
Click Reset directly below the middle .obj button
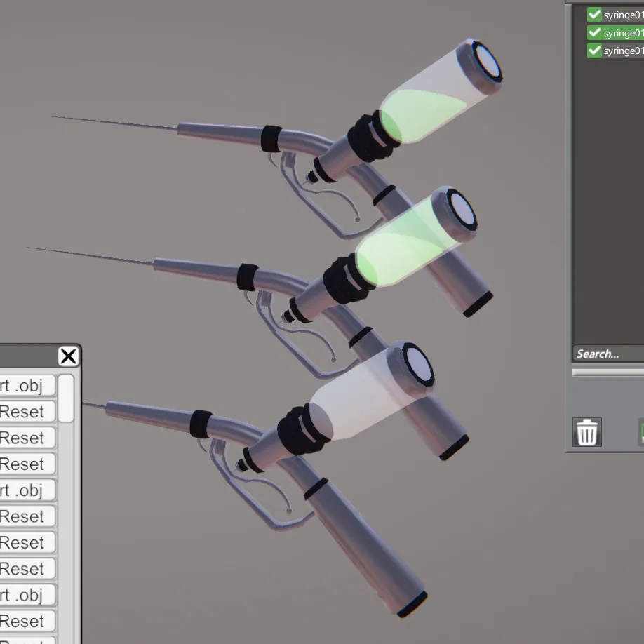(27, 516)
